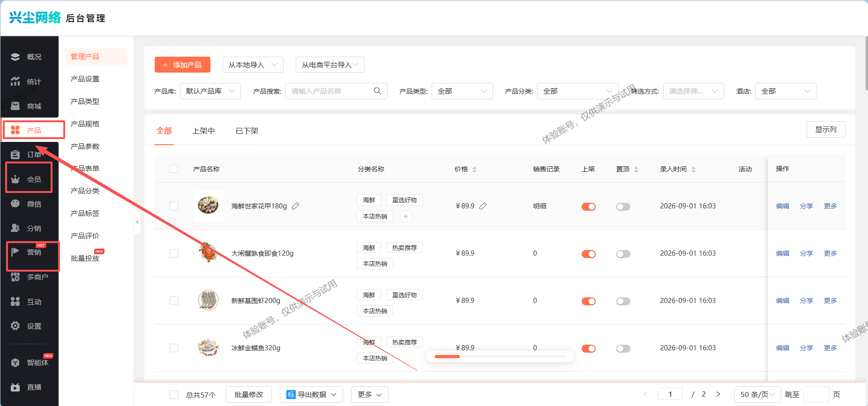The image size is (868, 406).
Task: Open the 订单 orders sidebar icon
Action: pyautogui.click(x=15, y=155)
